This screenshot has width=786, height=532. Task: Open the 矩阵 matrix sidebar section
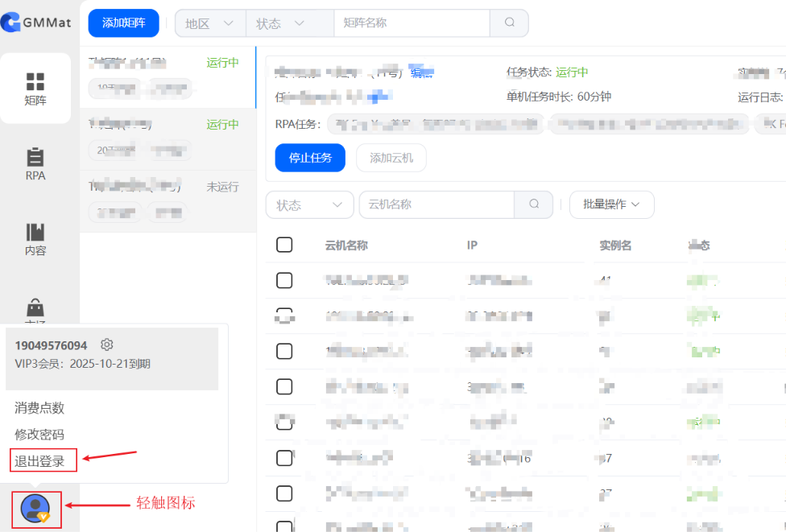pyautogui.click(x=35, y=89)
